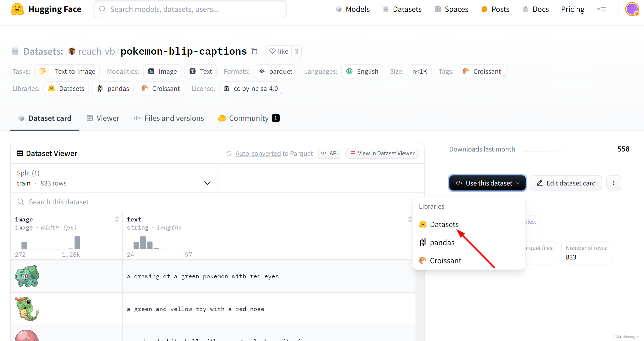Open the Pricing page
The height and width of the screenshot is (341, 644).
(x=573, y=9)
